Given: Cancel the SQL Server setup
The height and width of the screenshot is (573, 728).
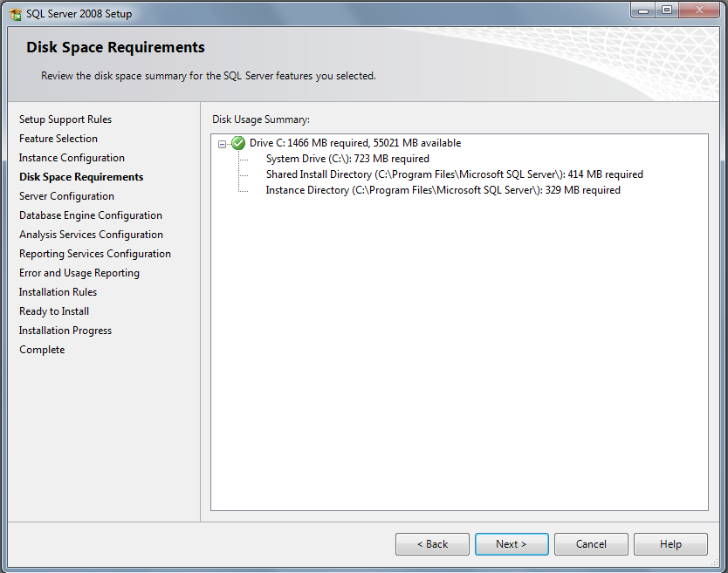Looking at the screenshot, I should (x=591, y=543).
